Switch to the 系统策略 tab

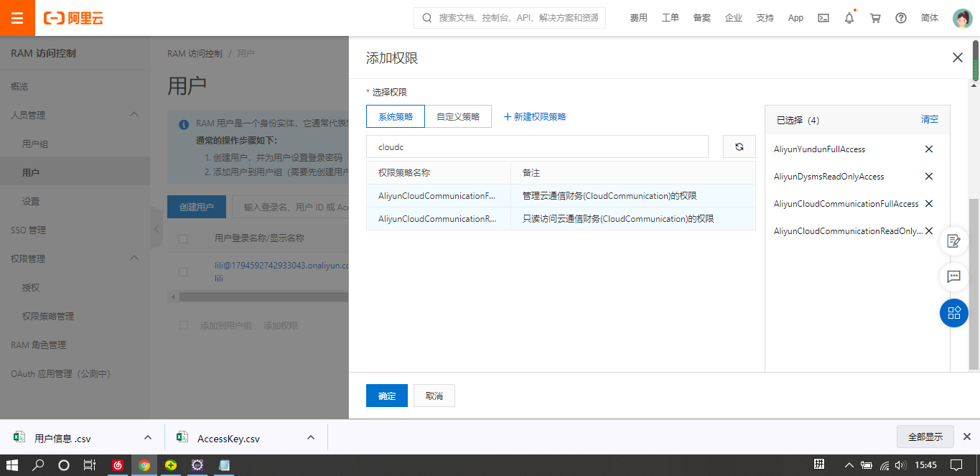pyautogui.click(x=396, y=116)
